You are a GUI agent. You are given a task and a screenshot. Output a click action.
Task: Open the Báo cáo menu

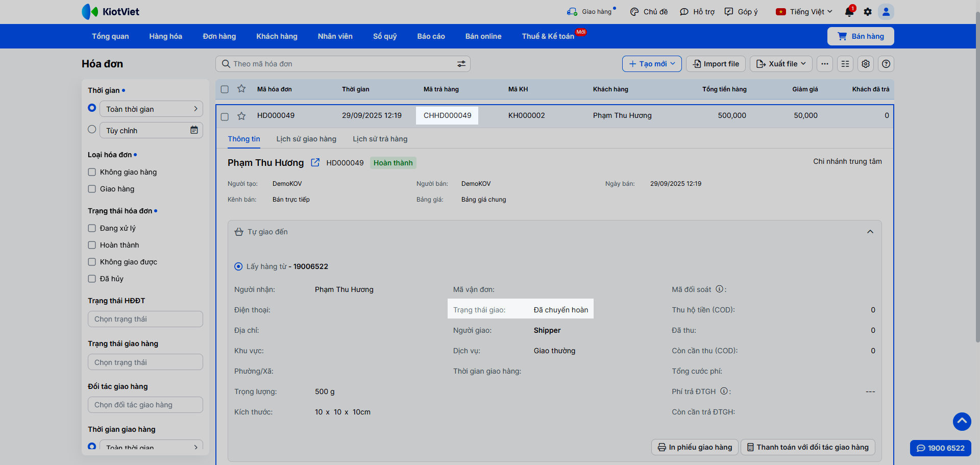(431, 36)
